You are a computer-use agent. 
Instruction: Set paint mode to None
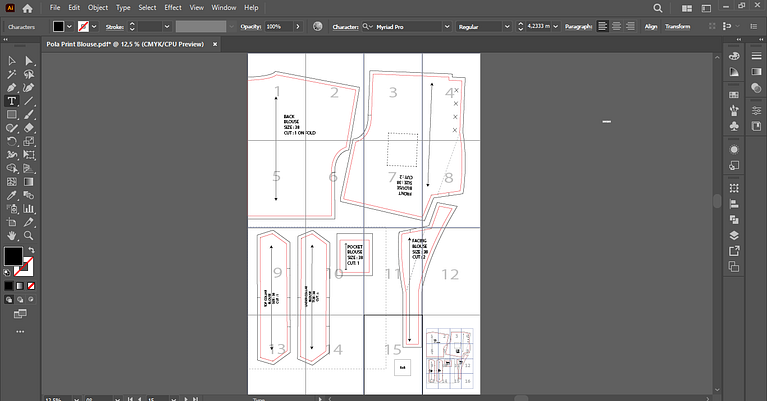pos(31,286)
